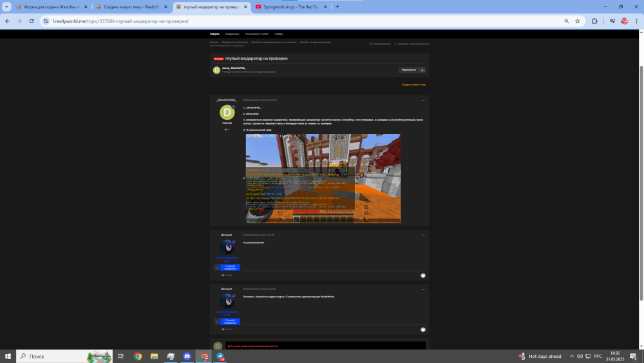Image resolution: width=644 pixels, height=363 pixels.
Task: Close the Spongebob YouTube tab
Action: coord(325,7)
